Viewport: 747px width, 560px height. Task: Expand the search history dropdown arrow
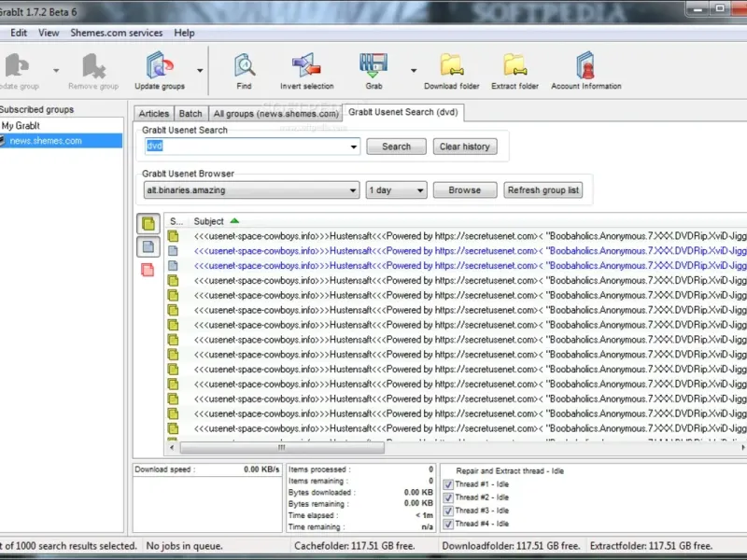tap(354, 147)
